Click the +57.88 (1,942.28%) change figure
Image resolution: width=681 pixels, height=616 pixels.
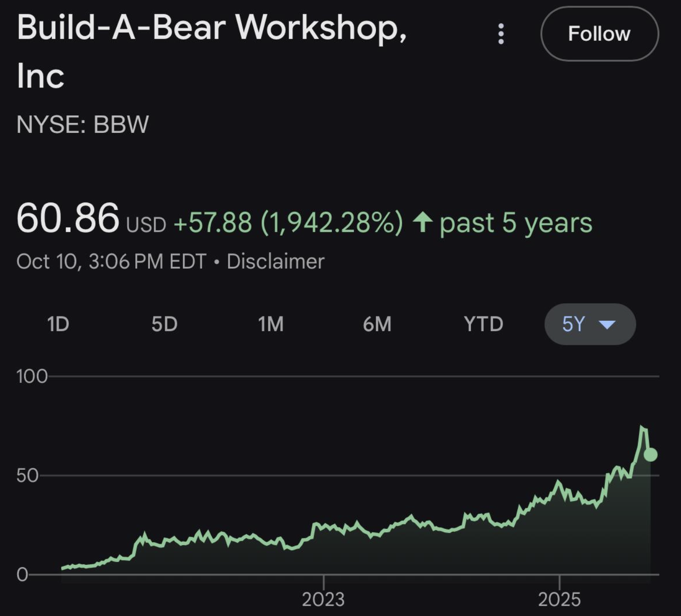(288, 222)
